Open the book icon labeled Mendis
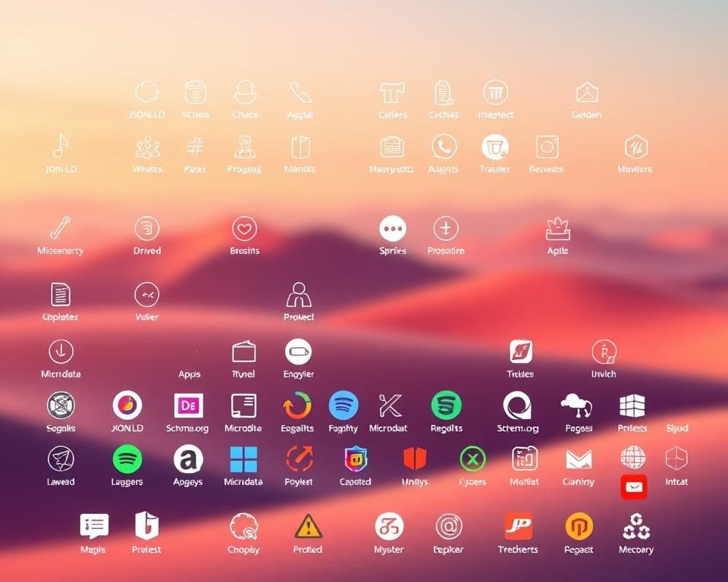 click(x=300, y=147)
